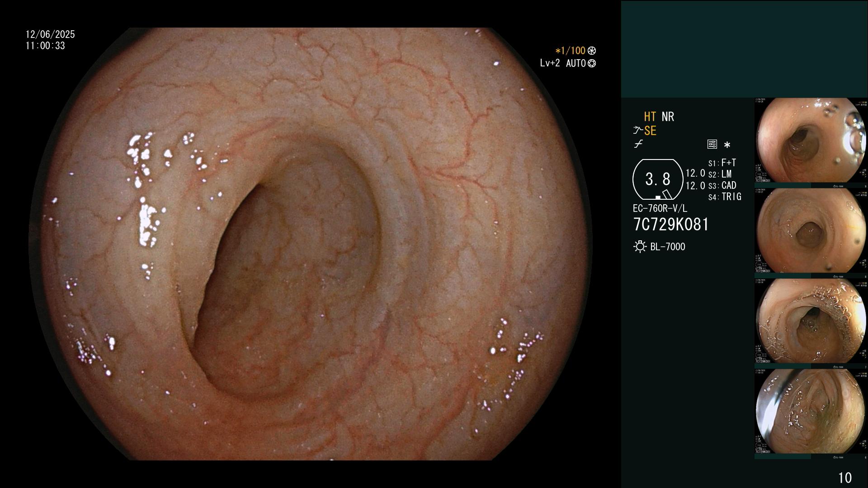Select the HT indicator
The image size is (868, 488).
650,117
